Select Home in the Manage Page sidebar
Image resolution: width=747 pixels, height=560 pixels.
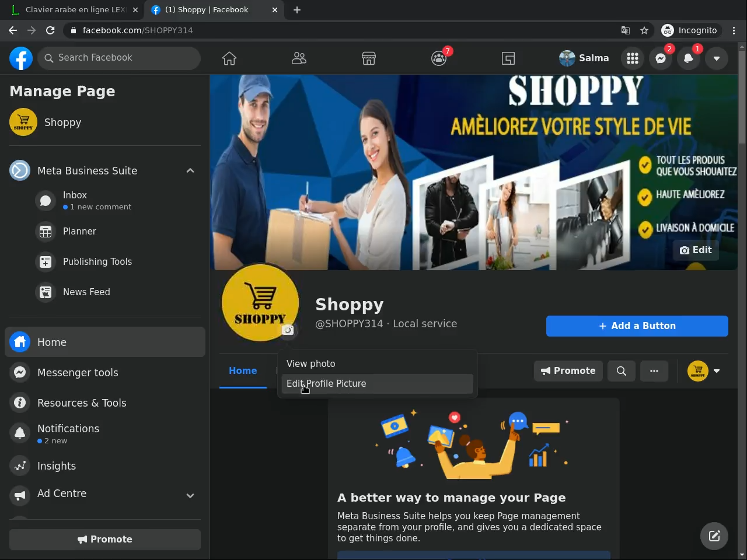(x=105, y=342)
